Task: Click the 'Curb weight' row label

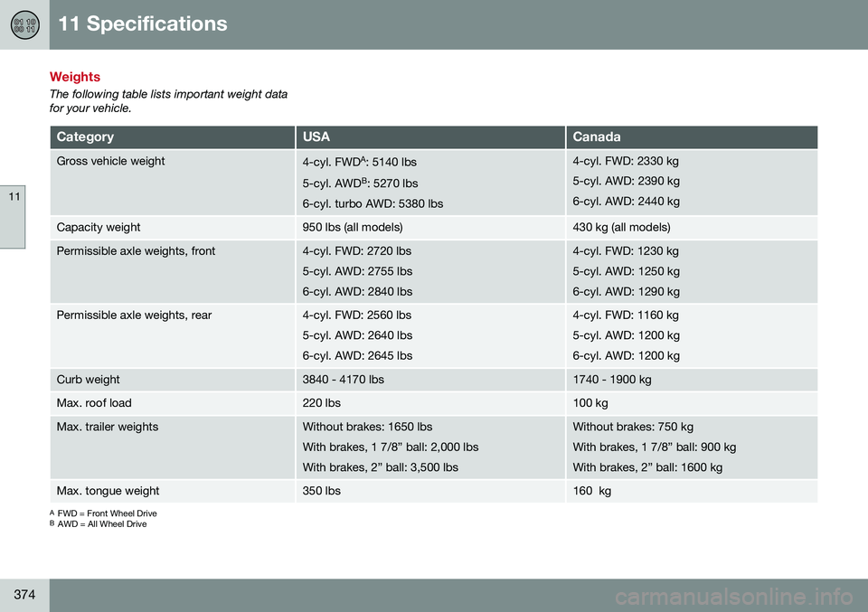Action: 88,380
